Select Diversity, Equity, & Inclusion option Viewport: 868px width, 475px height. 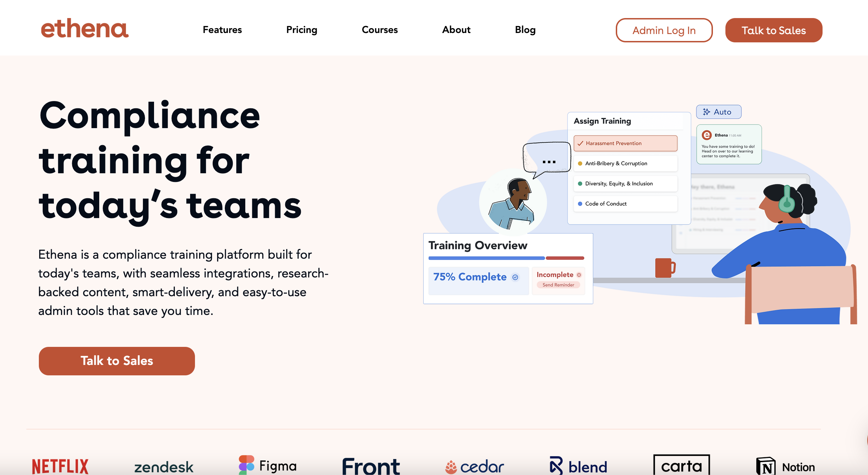(625, 184)
